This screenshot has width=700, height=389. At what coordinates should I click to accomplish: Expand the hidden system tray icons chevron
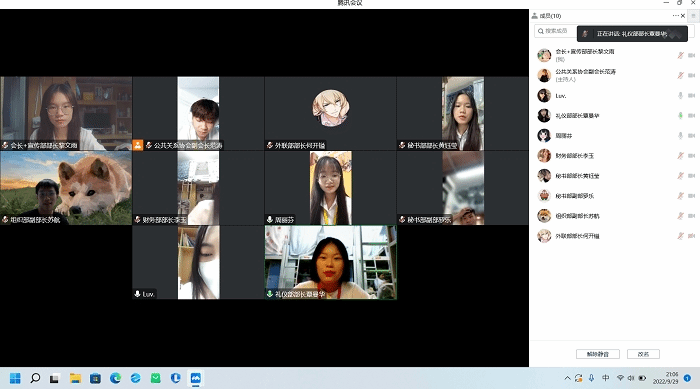(x=567, y=378)
